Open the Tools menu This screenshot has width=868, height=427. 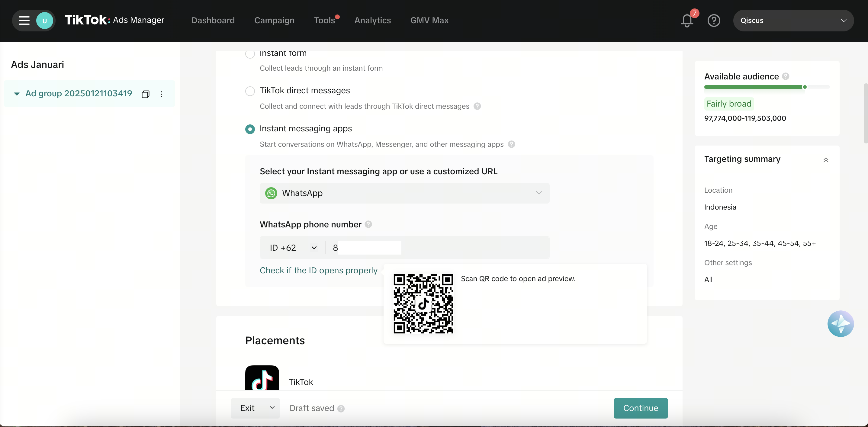[x=324, y=21]
